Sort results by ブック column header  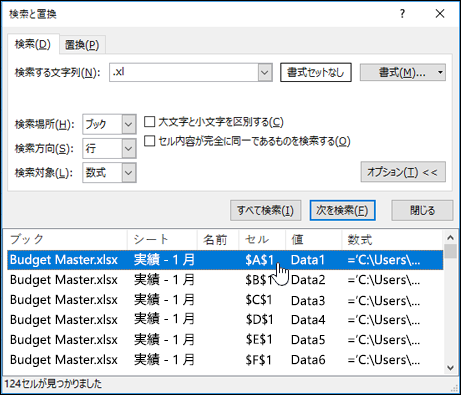(x=66, y=239)
